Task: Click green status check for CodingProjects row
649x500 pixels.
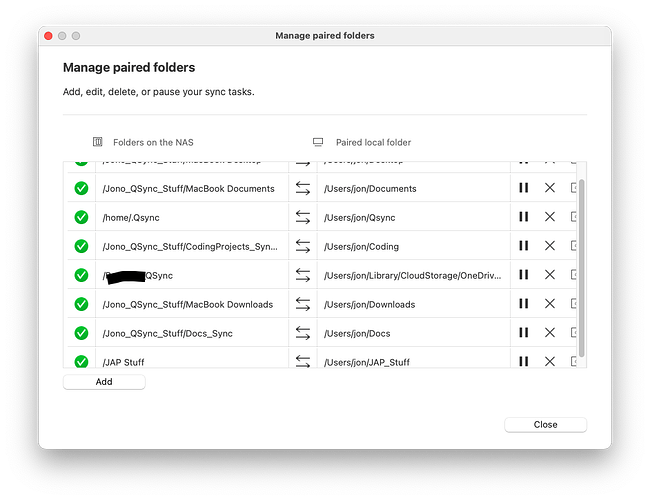Action: (81, 246)
